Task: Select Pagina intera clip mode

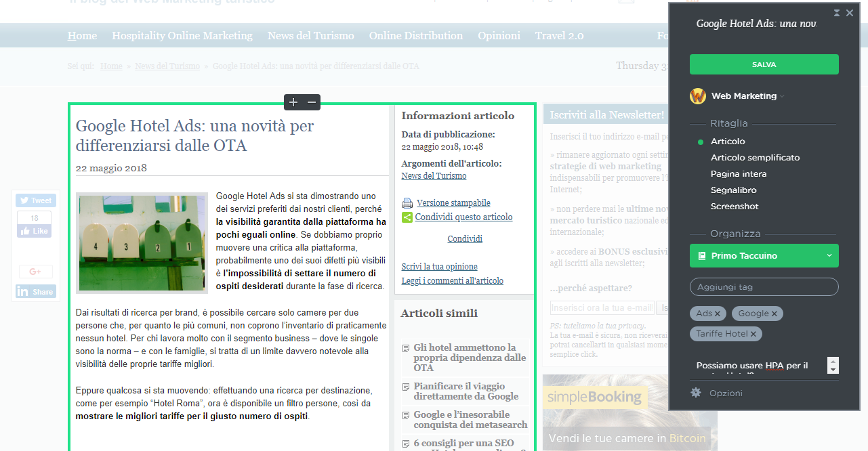Action: coord(739,174)
